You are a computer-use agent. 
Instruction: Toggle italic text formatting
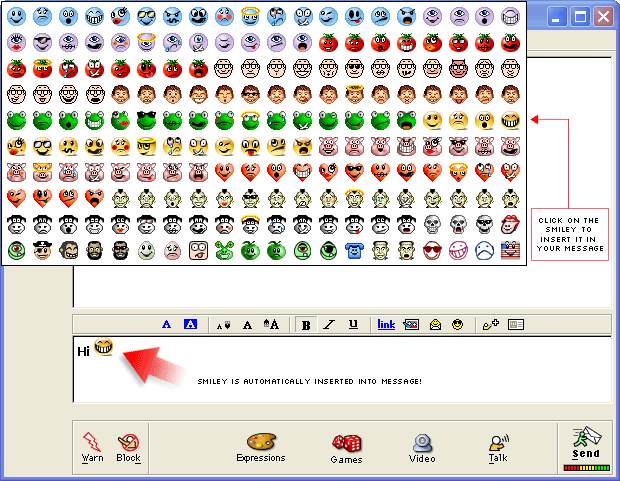click(x=329, y=324)
